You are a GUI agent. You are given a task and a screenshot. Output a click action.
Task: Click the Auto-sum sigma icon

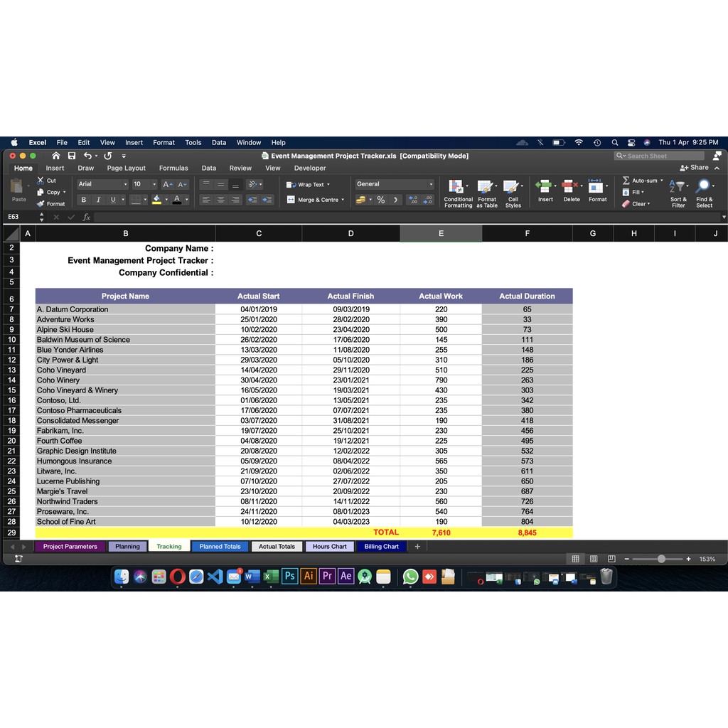tap(626, 181)
